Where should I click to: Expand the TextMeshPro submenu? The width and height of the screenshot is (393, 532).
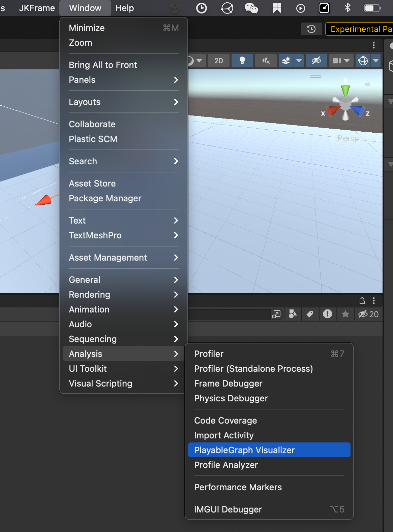pos(124,235)
